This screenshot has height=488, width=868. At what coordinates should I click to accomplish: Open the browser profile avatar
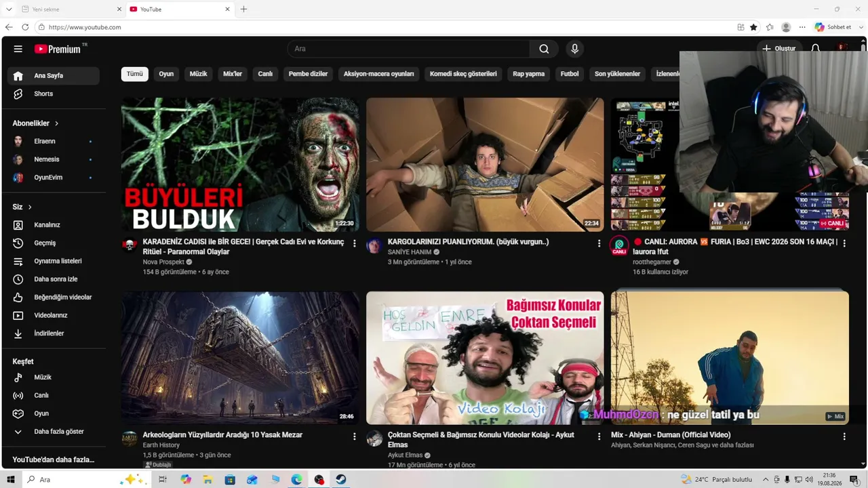786,27
